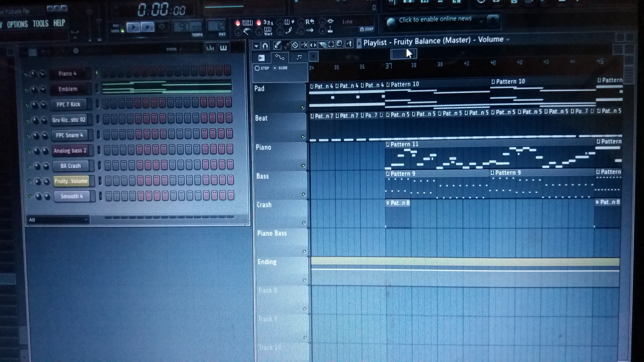Select the Fruity Volume channel button
The height and width of the screenshot is (362, 644).
(71, 181)
